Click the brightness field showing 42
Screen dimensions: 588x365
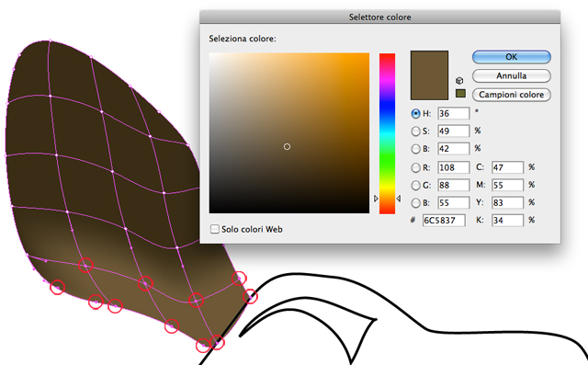[x=453, y=149]
